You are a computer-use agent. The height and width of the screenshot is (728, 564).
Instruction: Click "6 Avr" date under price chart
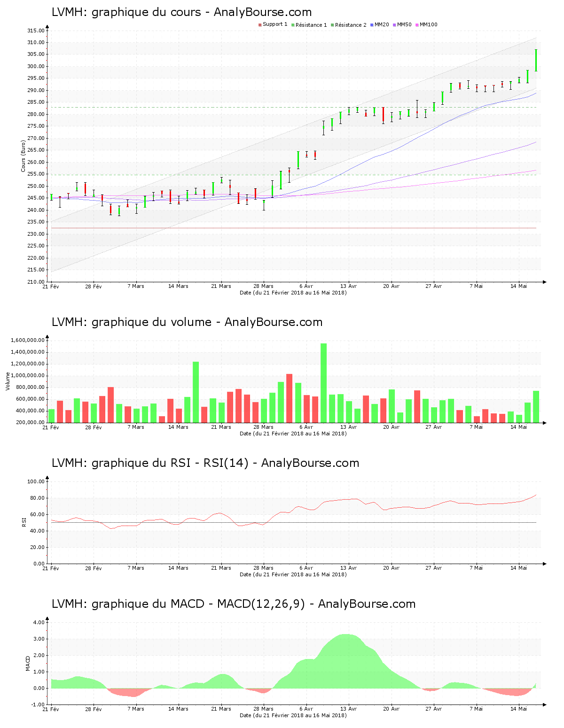[x=306, y=286]
